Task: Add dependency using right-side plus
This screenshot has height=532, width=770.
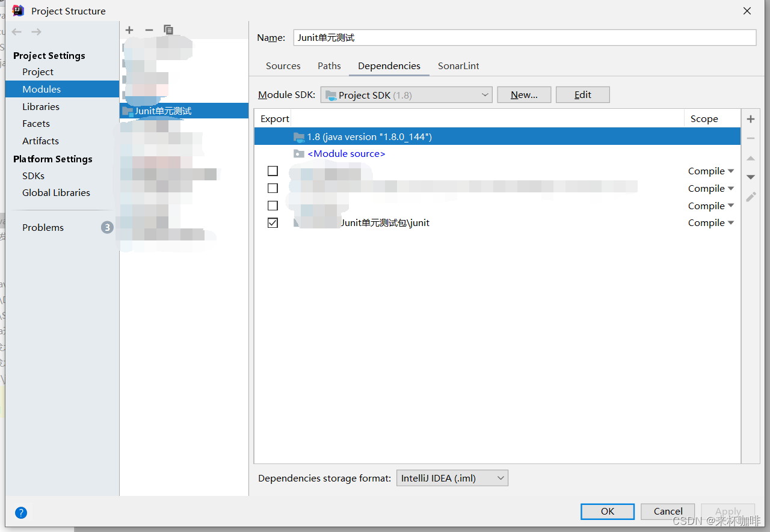Action: coord(751,119)
